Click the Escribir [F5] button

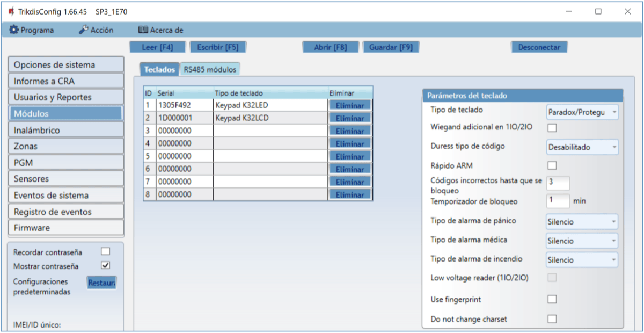tap(217, 47)
